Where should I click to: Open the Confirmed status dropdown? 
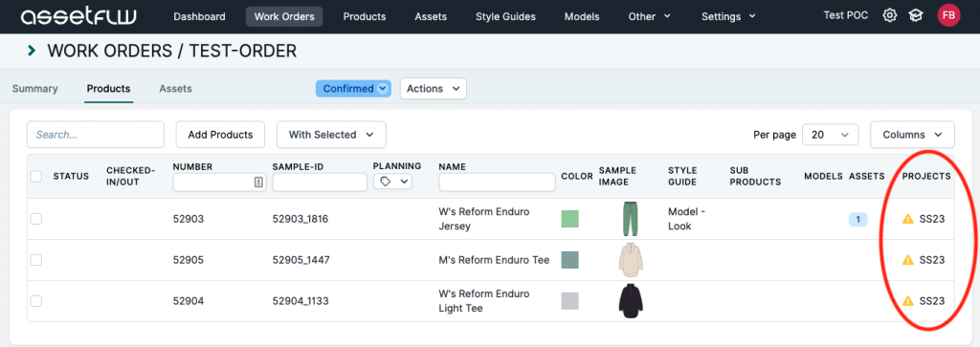tap(353, 89)
